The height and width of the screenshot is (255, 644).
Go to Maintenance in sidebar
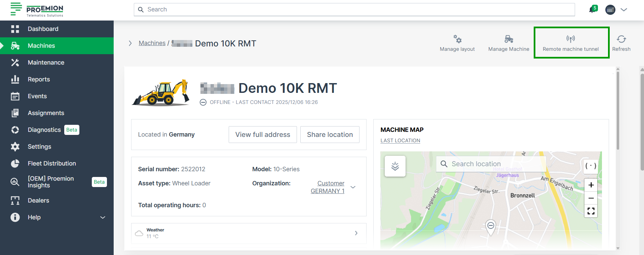46,63
